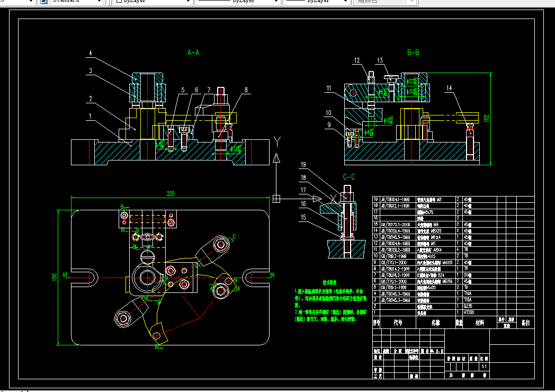The width and height of the screenshot is (555, 392).
Task: Click the 1:1 scale cell in title block
Action: (x=484, y=367)
